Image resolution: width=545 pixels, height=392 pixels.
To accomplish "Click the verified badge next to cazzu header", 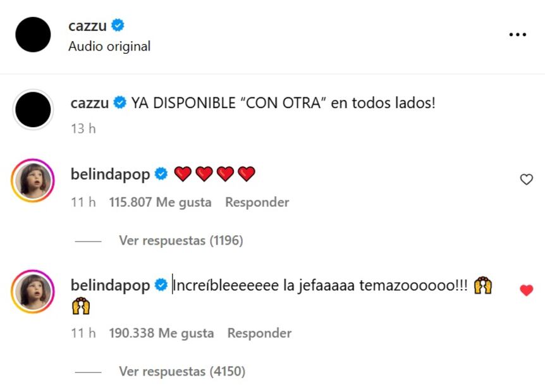I will click(x=118, y=25).
